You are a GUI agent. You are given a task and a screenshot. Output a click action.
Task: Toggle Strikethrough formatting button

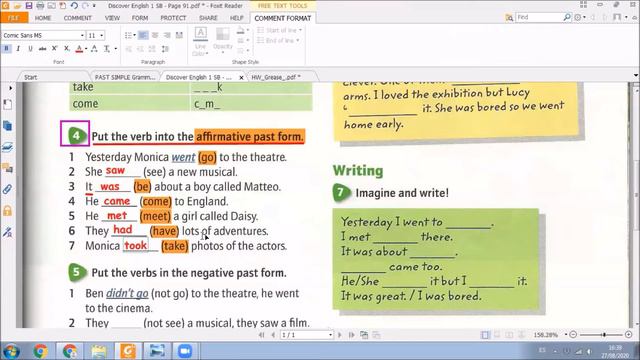tap(42, 49)
